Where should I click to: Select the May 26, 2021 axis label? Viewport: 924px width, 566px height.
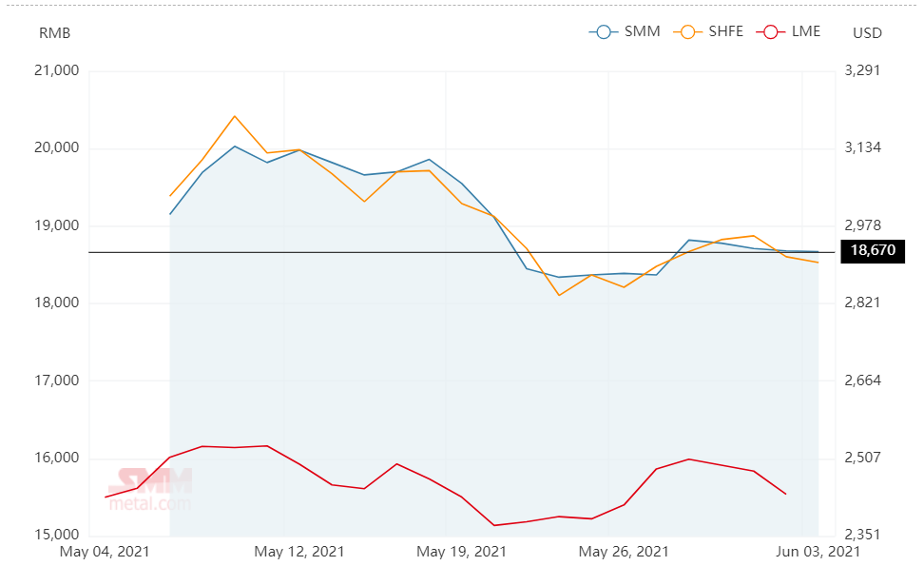click(x=624, y=552)
